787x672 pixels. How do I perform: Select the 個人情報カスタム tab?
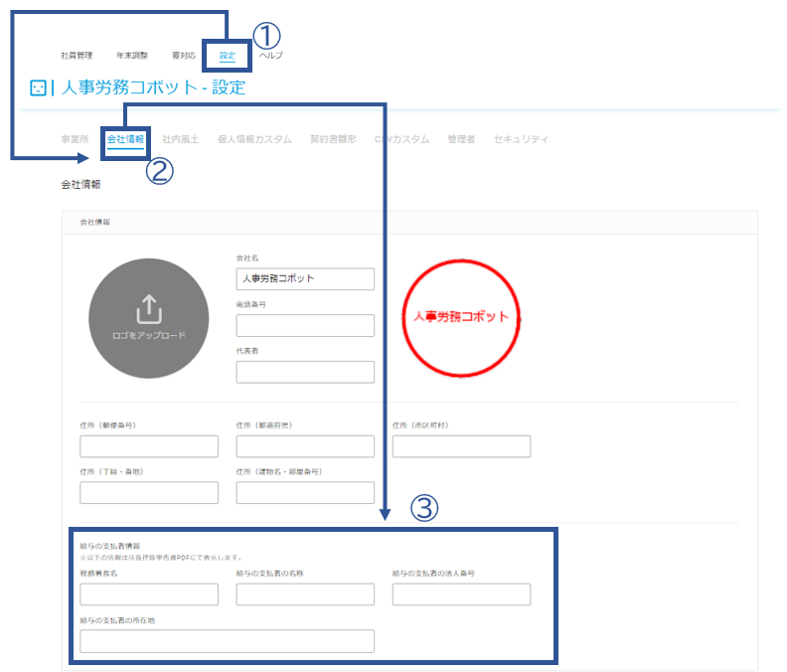pos(254,139)
